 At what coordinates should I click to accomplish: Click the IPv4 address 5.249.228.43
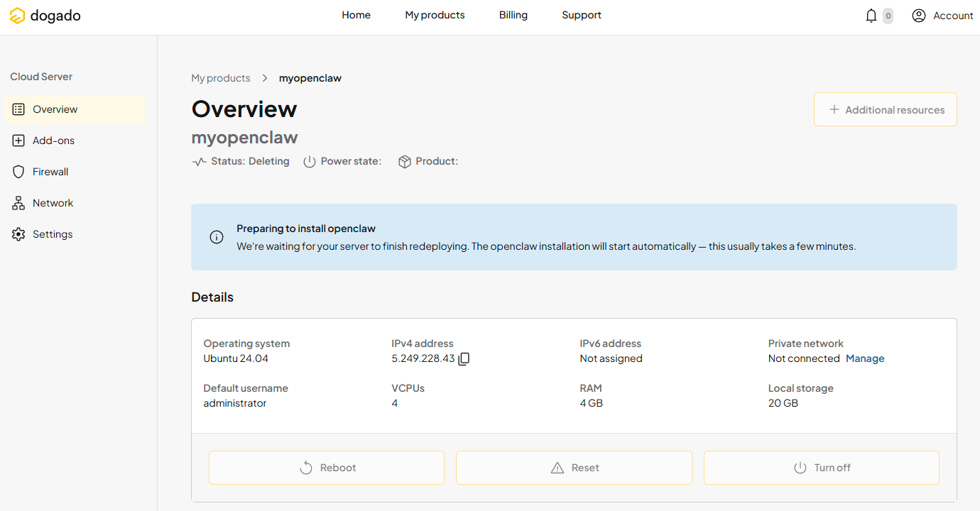423,358
